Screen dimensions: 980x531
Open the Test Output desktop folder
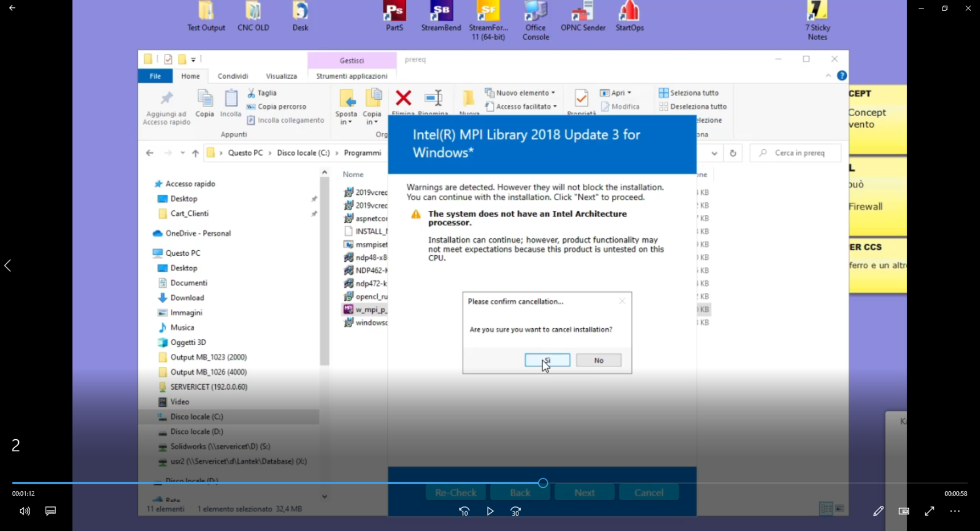click(x=206, y=17)
